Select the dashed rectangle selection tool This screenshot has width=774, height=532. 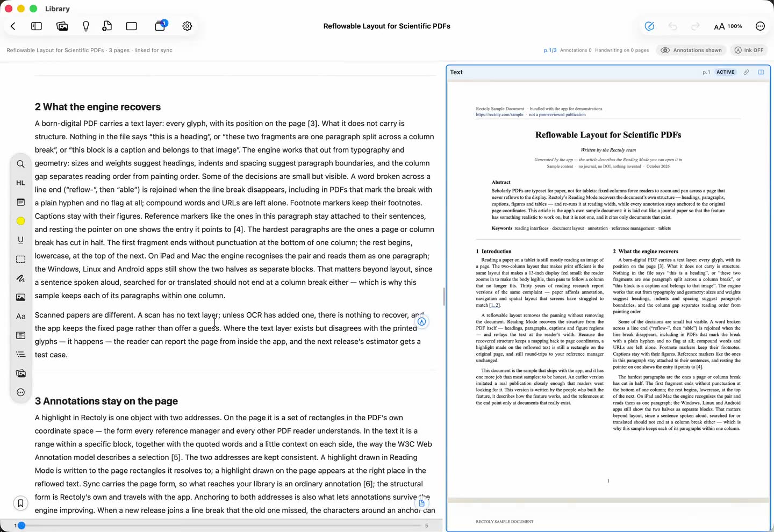click(20, 259)
